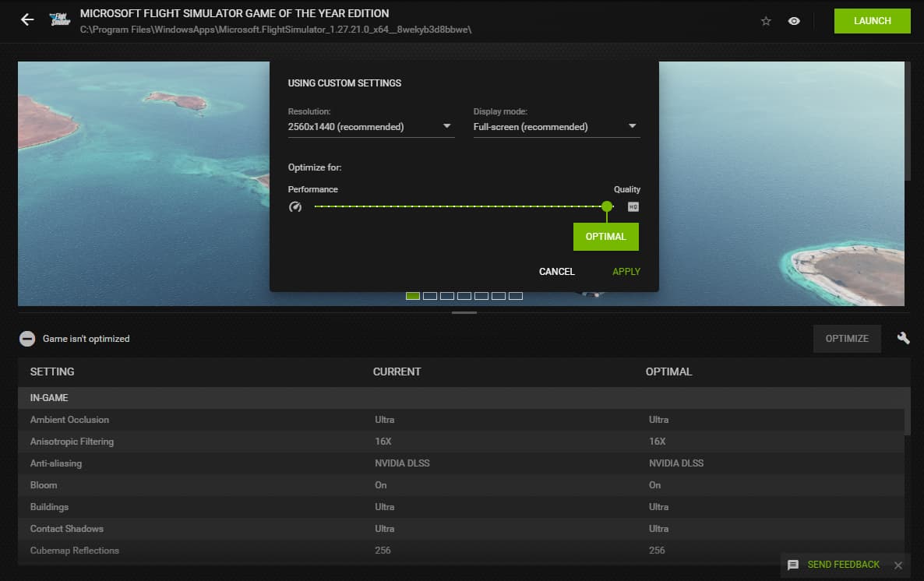Select the Buildings setting row
The width and height of the screenshot is (924, 581).
pos(460,507)
